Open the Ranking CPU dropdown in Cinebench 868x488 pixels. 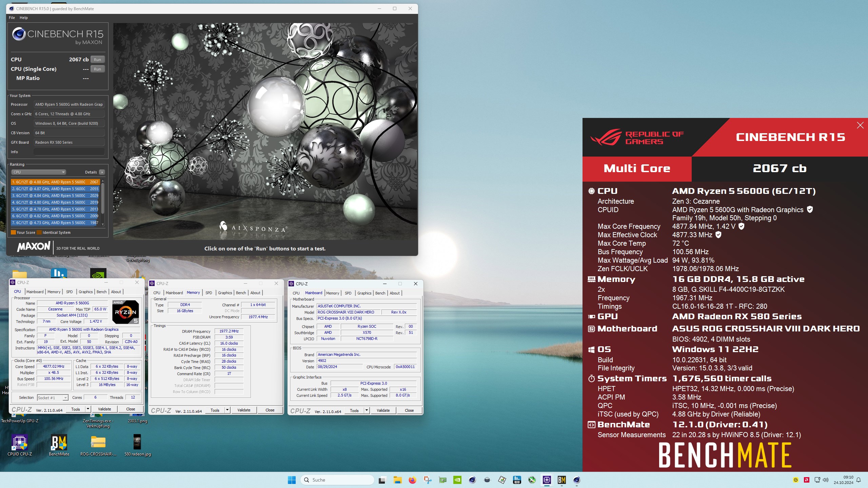click(39, 172)
